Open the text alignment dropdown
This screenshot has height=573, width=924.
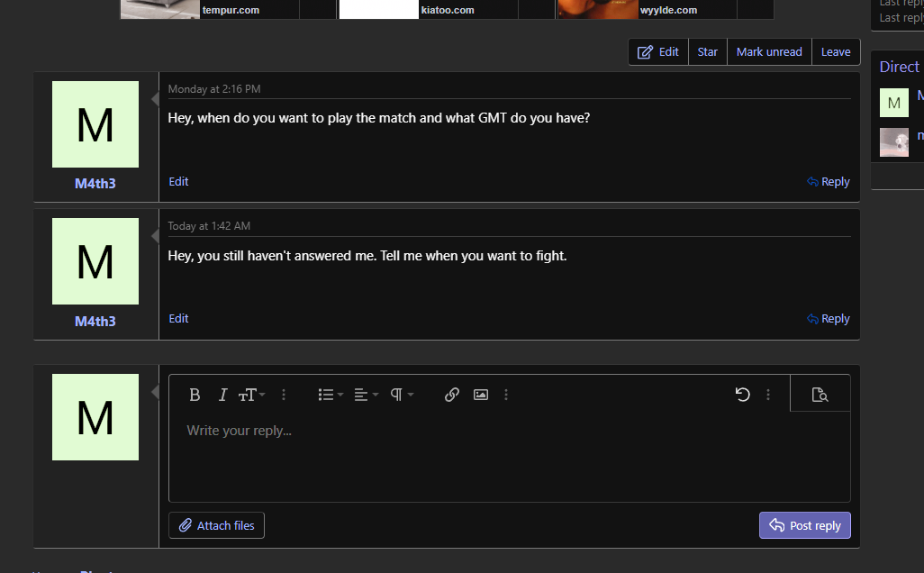(x=366, y=395)
